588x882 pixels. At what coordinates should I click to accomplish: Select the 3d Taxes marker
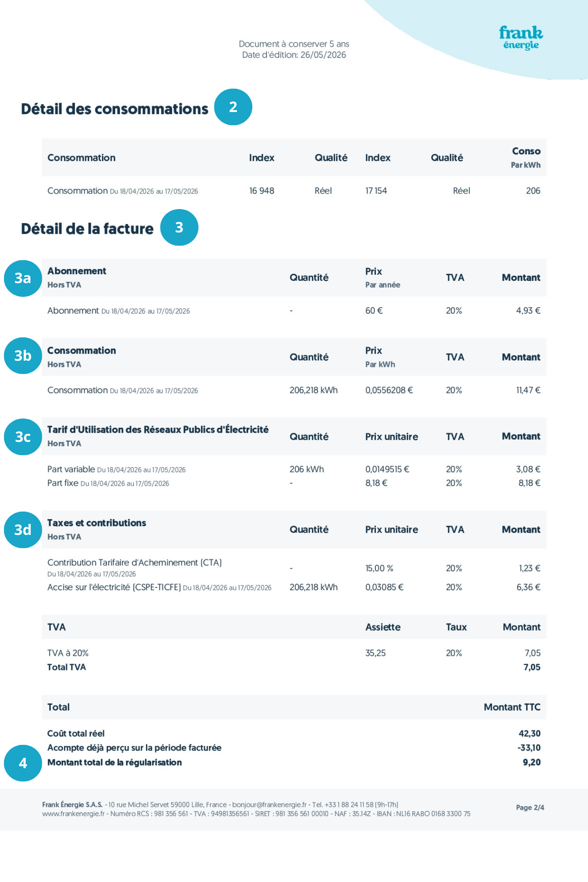click(x=23, y=530)
